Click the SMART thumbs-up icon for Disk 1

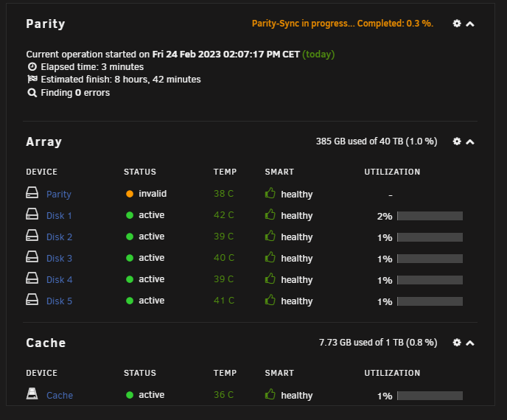pyautogui.click(x=270, y=214)
